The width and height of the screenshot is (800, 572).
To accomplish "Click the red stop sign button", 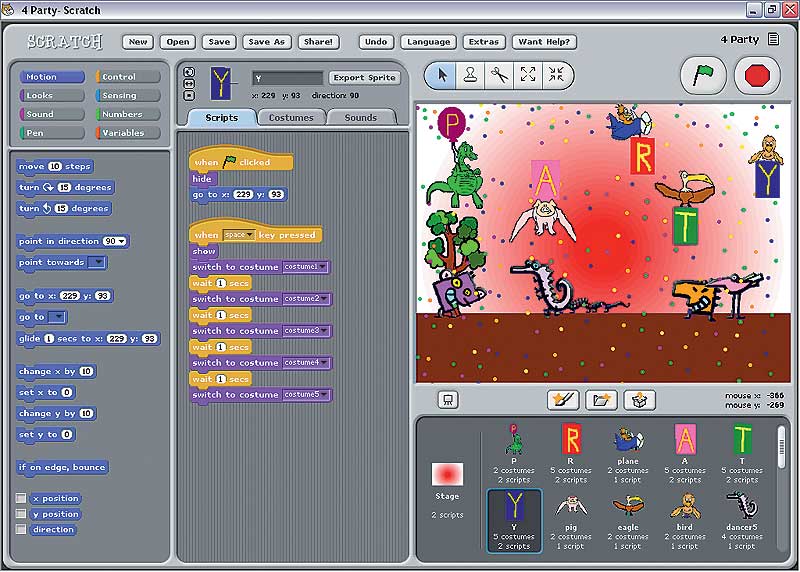I will (x=757, y=76).
